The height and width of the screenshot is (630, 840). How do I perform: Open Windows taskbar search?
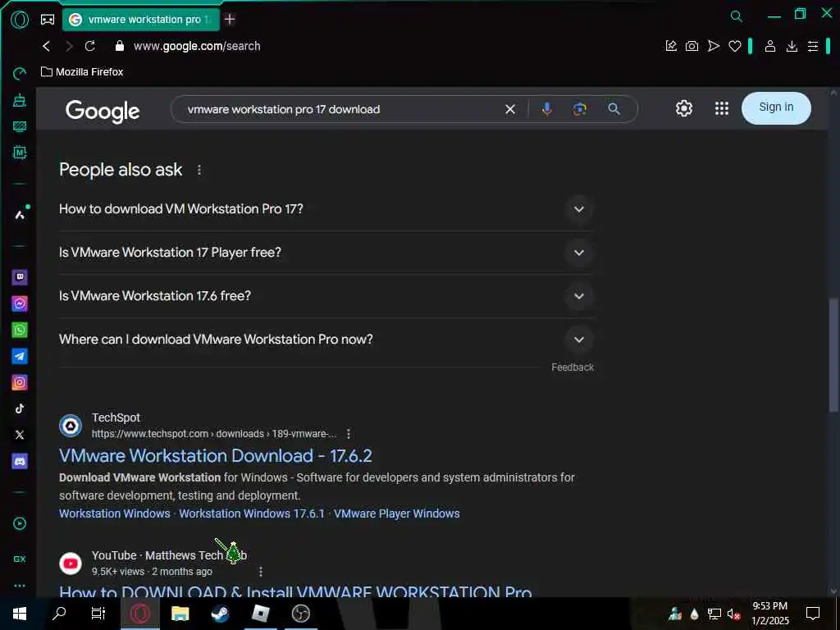pos(59,614)
